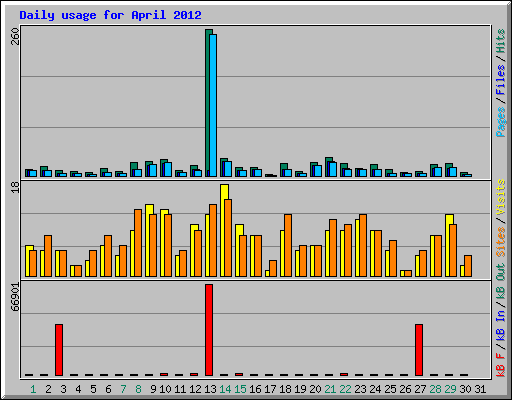The height and width of the screenshot is (400, 512).
Task: Click day label 14 on axis
Action: (x=225, y=389)
